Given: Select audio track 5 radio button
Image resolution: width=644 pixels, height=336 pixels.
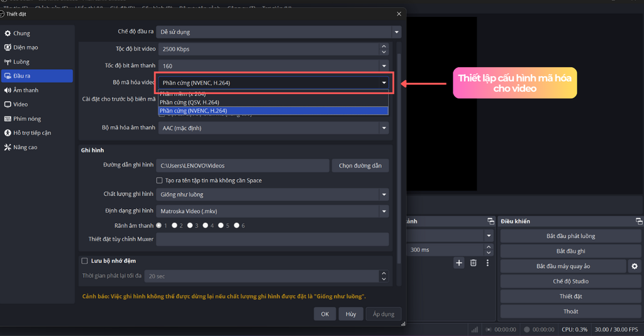Looking at the screenshot, I should pos(221,225).
